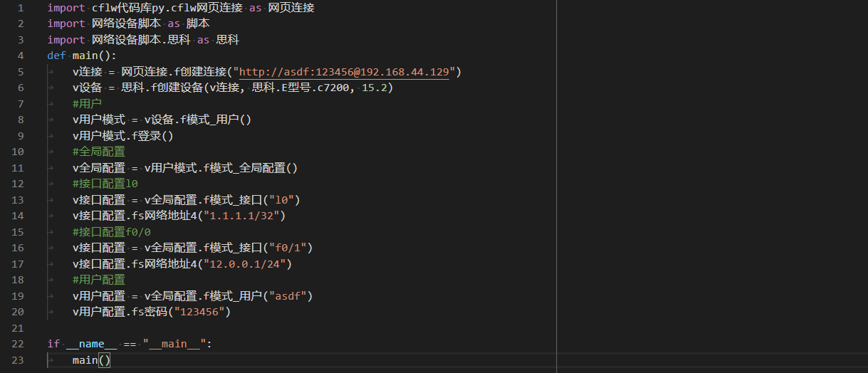This screenshot has height=373, width=868.
Task: Click 'cflw代码库py.cflw网页连接' in first import
Action: [167, 8]
